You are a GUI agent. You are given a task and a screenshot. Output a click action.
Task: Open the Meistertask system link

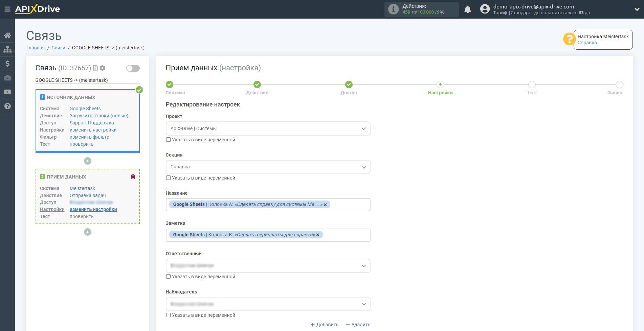point(82,188)
